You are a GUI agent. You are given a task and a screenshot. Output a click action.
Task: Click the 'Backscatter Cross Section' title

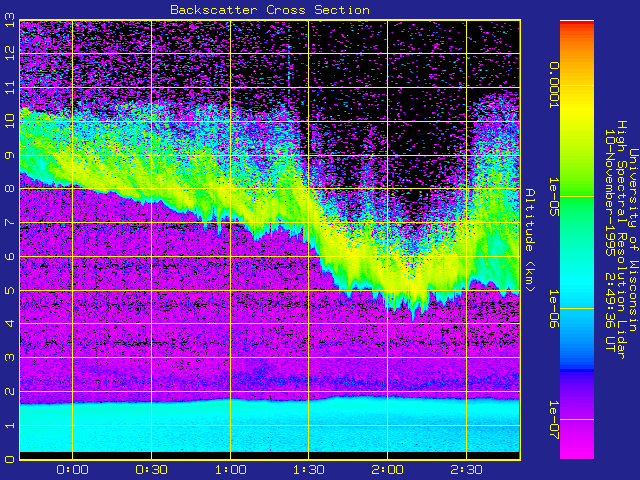(270, 10)
